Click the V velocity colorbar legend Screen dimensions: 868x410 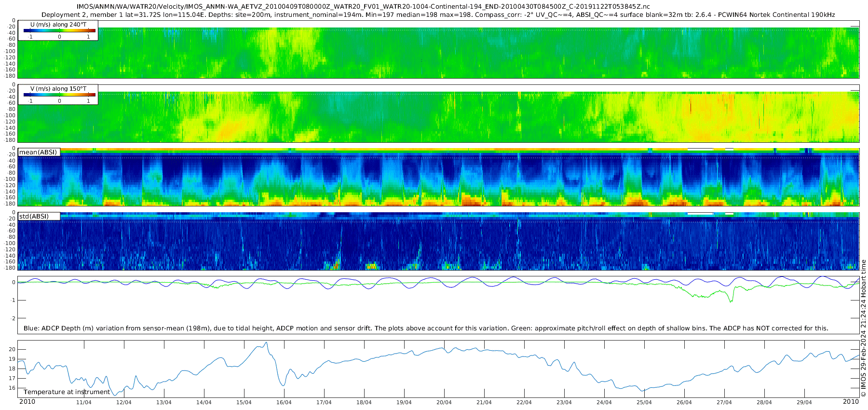tap(58, 95)
